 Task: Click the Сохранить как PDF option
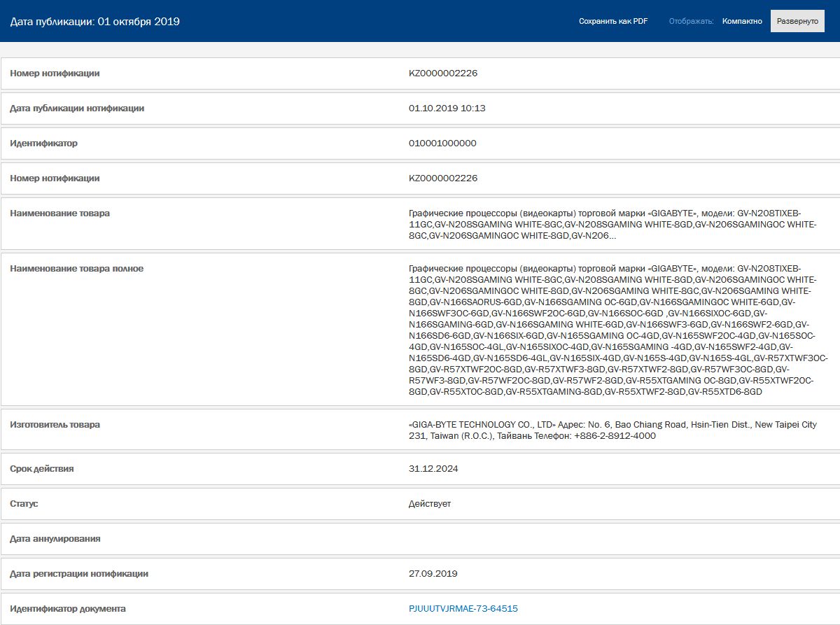(x=613, y=21)
